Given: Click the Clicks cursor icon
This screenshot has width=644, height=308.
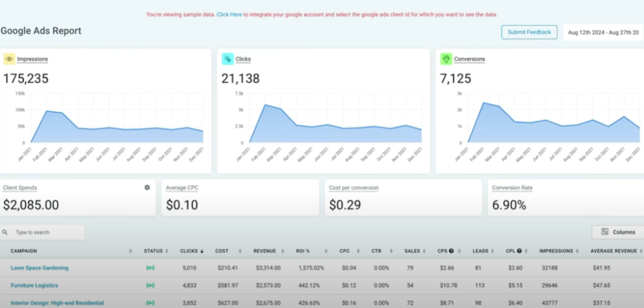Looking at the screenshot, I should 228,59.
